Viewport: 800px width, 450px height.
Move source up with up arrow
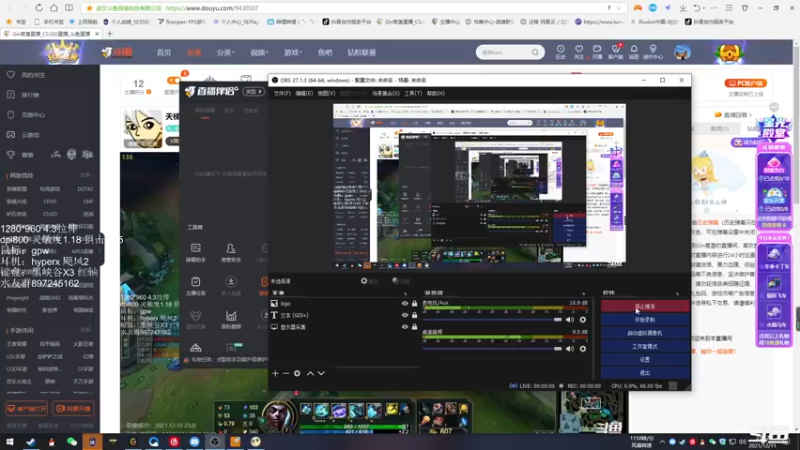click(x=310, y=373)
